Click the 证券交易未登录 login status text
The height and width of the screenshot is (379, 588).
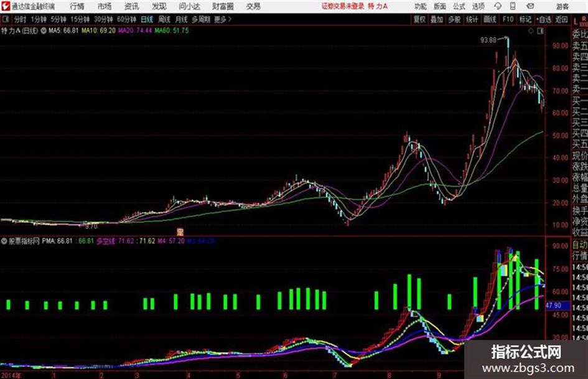(342, 6)
